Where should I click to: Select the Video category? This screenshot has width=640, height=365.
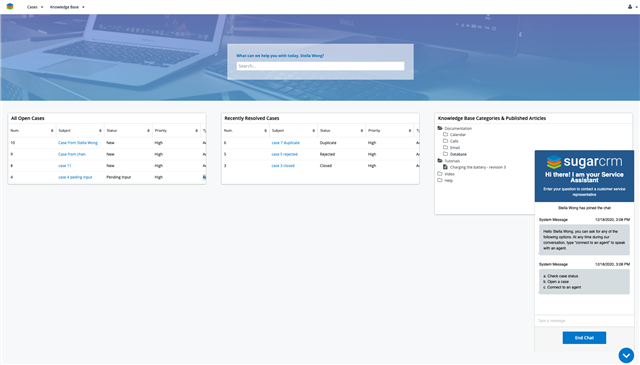(x=449, y=174)
